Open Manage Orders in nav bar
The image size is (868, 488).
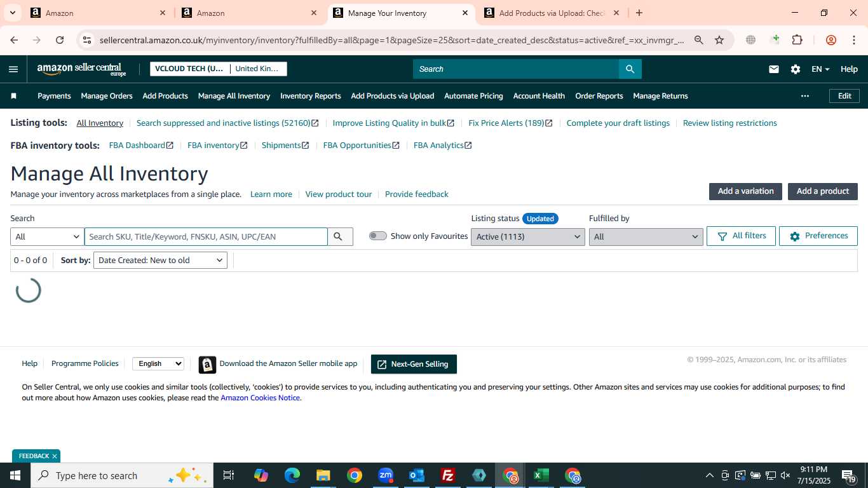click(x=107, y=96)
